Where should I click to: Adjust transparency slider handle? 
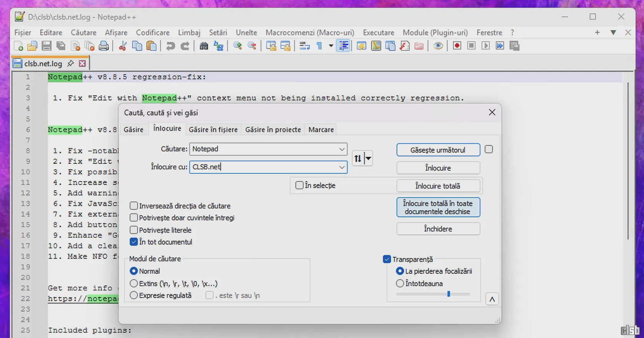coord(448,294)
